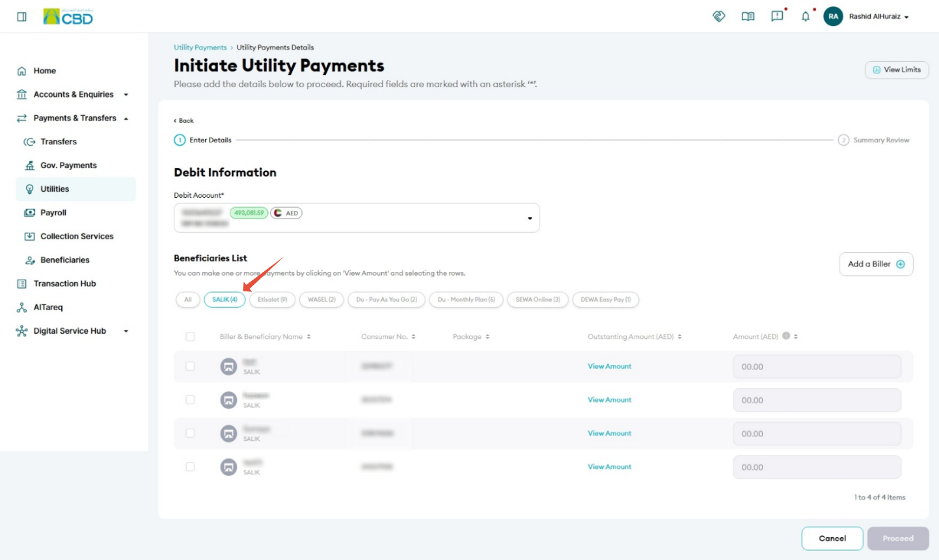Click the Payroll cash icon
The image size is (939, 560).
pyautogui.click(x=29, y=213)
